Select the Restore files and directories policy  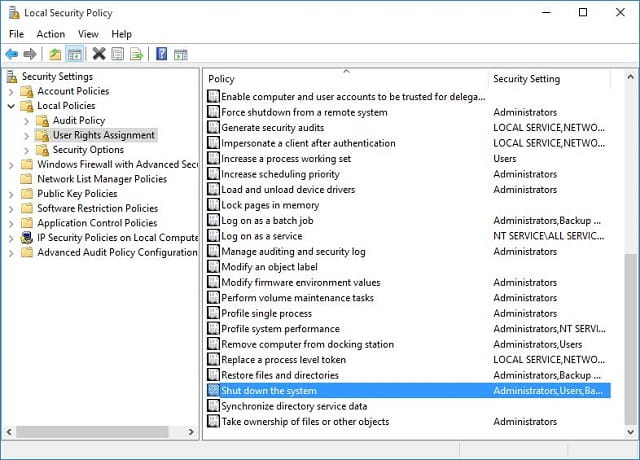pyautogui.click(x=408, y=375)
